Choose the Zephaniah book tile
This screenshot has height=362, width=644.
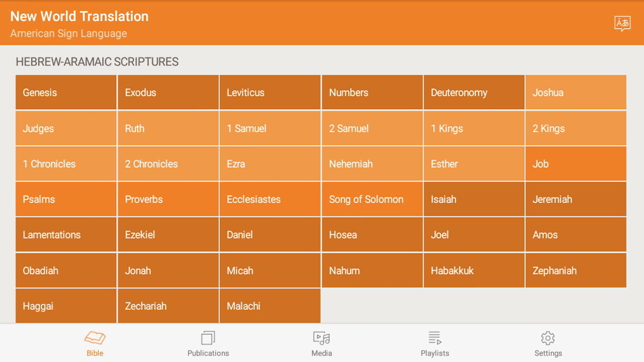(576, 270)
